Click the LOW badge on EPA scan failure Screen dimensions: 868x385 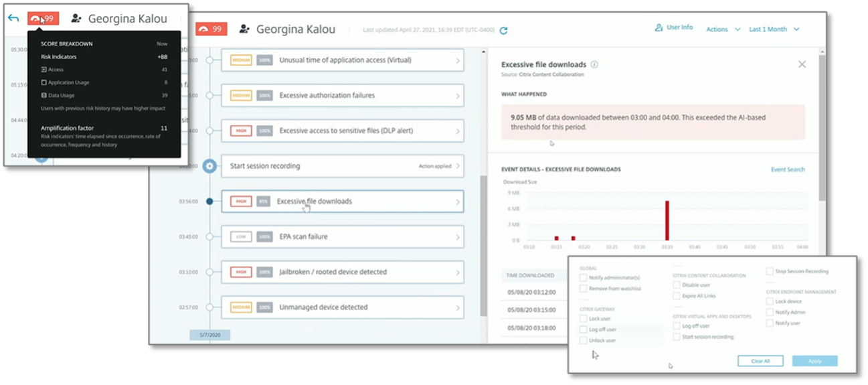pos(240,236)
